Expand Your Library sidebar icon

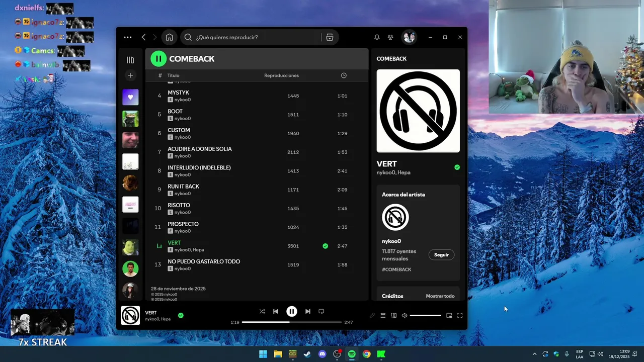(130, 60)
